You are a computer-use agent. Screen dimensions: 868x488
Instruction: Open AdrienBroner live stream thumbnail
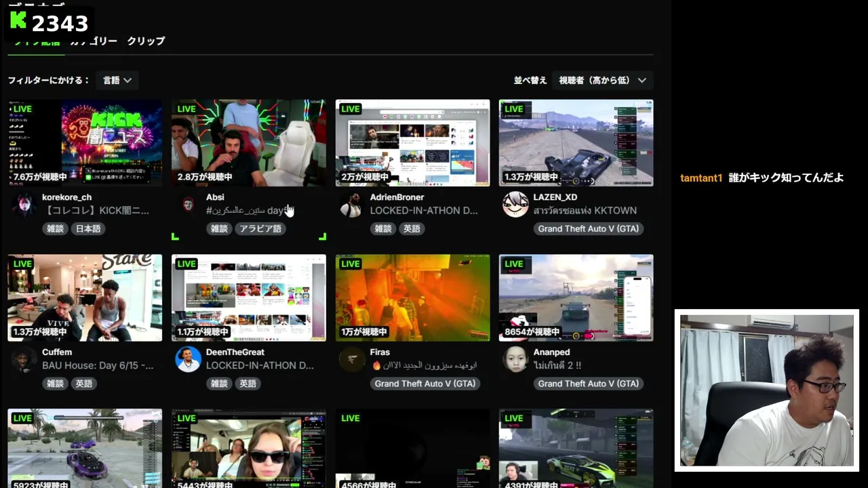pyautogui.click(x=412, y=143)
